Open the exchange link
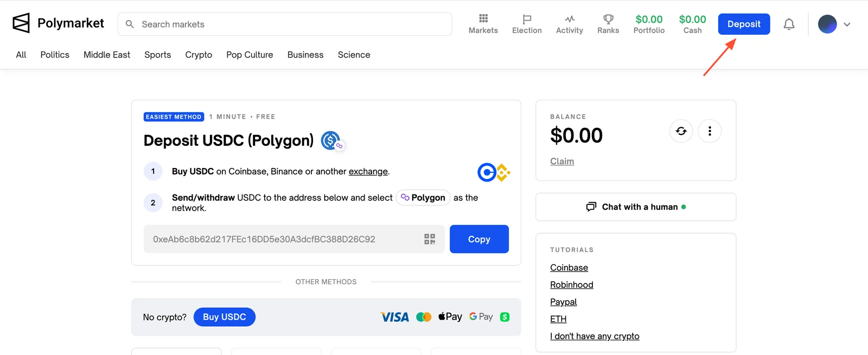 (368, 171)
